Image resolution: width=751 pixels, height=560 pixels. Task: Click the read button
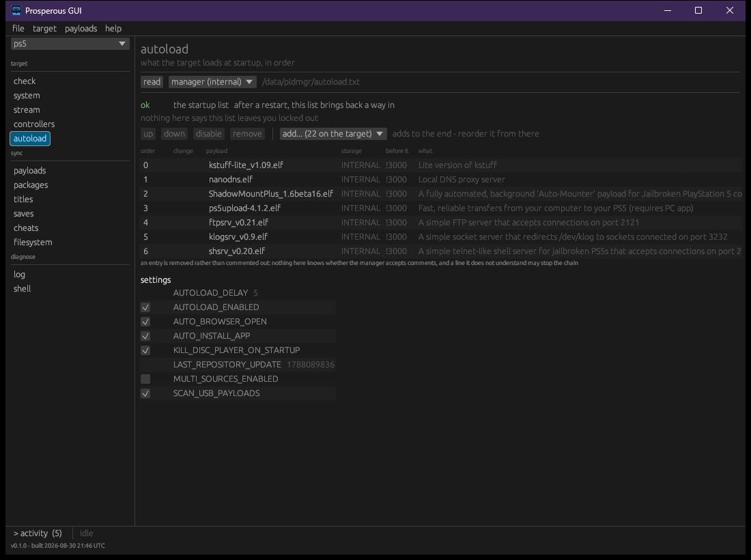pos(152,82)
